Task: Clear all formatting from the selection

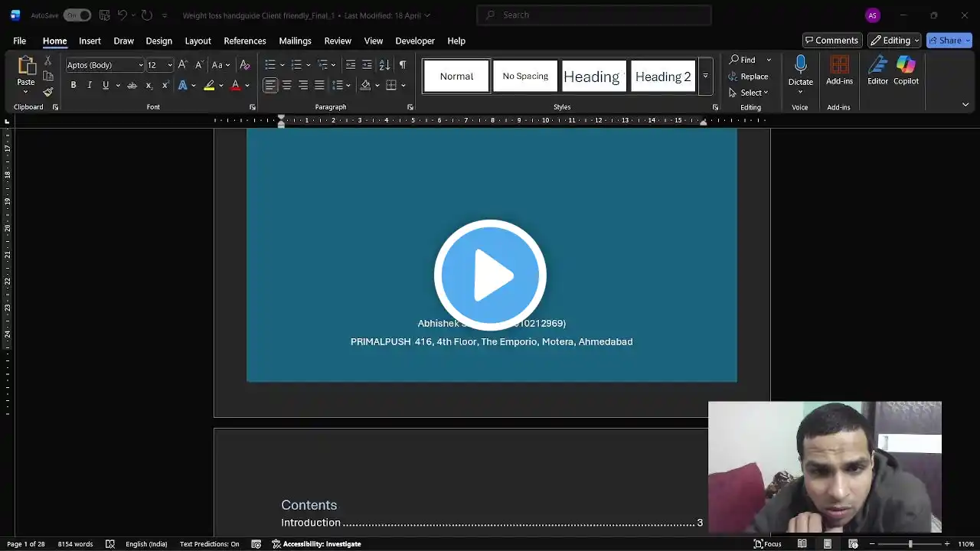Action: (245, 65)
